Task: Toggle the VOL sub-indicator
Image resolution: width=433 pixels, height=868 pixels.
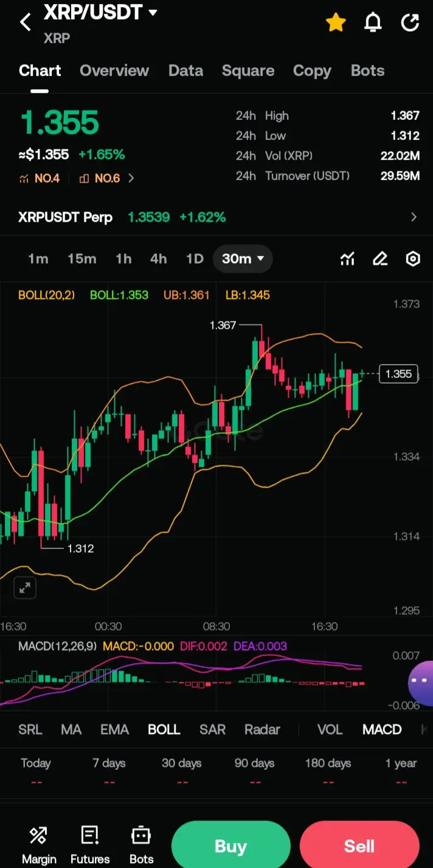Action: [x=330, y=729]
